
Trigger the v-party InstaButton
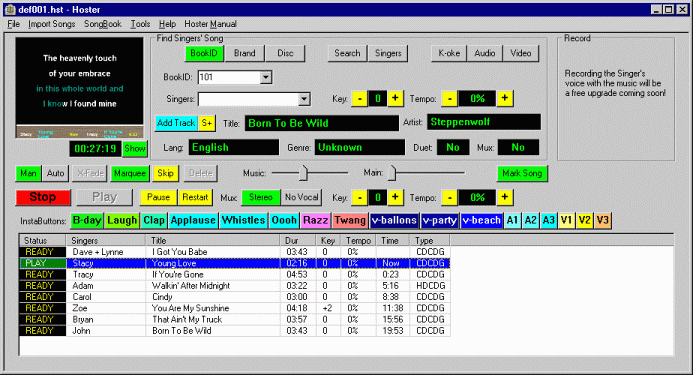[x=439, y=221]
